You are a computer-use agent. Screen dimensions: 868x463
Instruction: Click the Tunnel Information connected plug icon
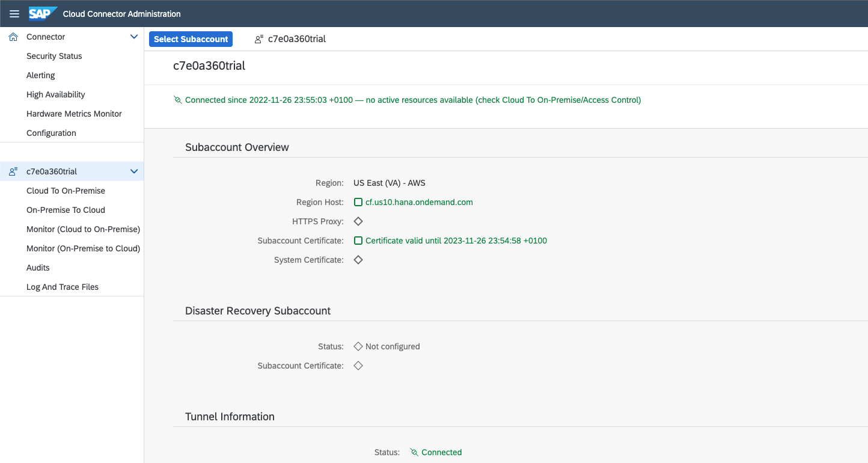pos(414,452)
